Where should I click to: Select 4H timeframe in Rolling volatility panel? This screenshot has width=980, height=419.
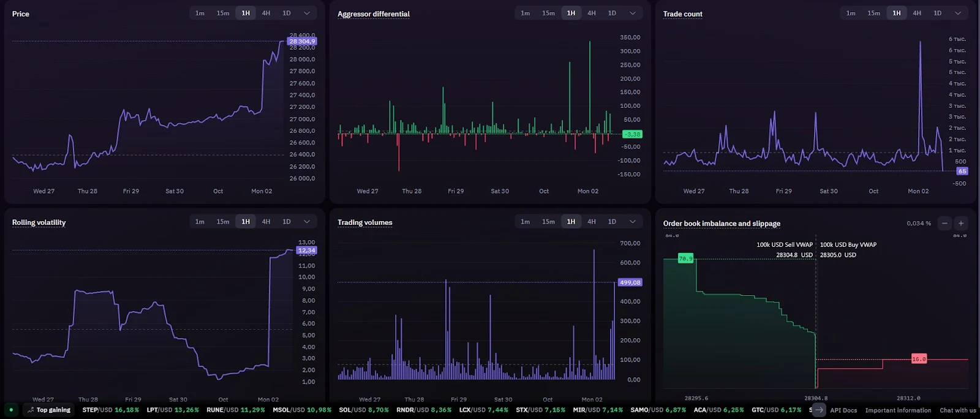266,222
